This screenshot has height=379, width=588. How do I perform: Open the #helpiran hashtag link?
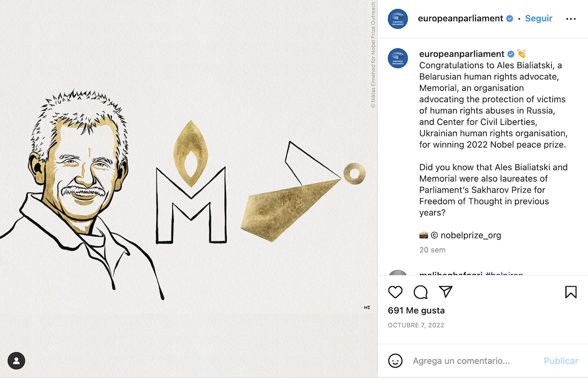pyautogui.click(x=504, y=273)
